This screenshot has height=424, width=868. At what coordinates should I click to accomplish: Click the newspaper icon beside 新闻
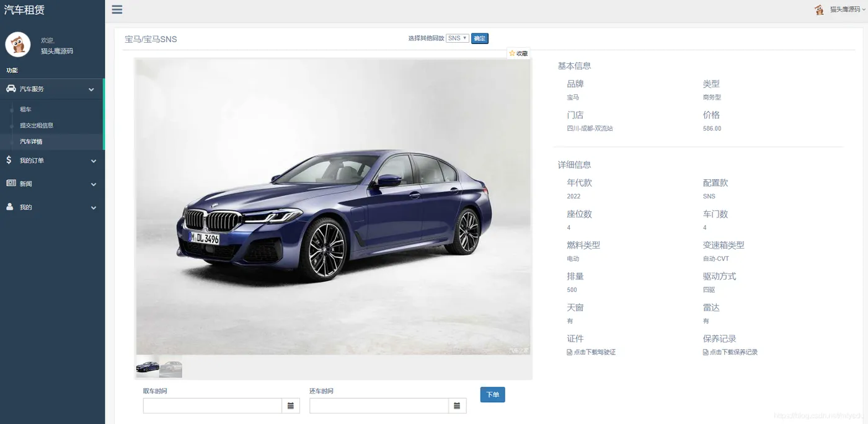pos(11,183)
